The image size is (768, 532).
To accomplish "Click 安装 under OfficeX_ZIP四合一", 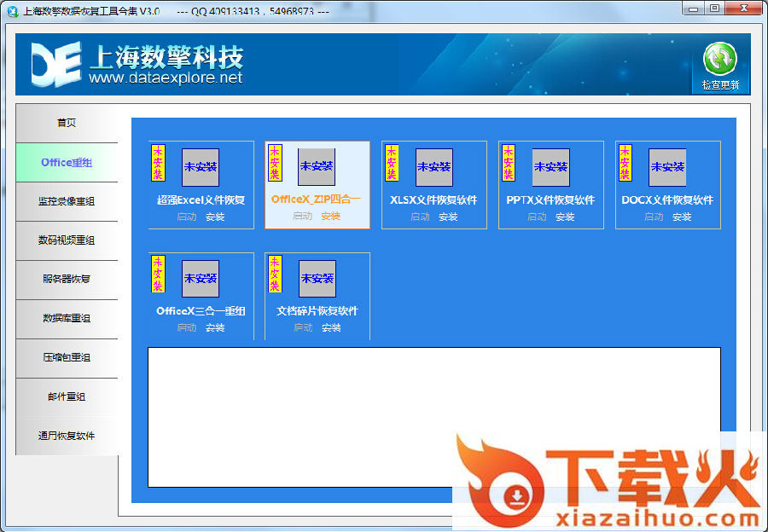I will coord(331,217).
